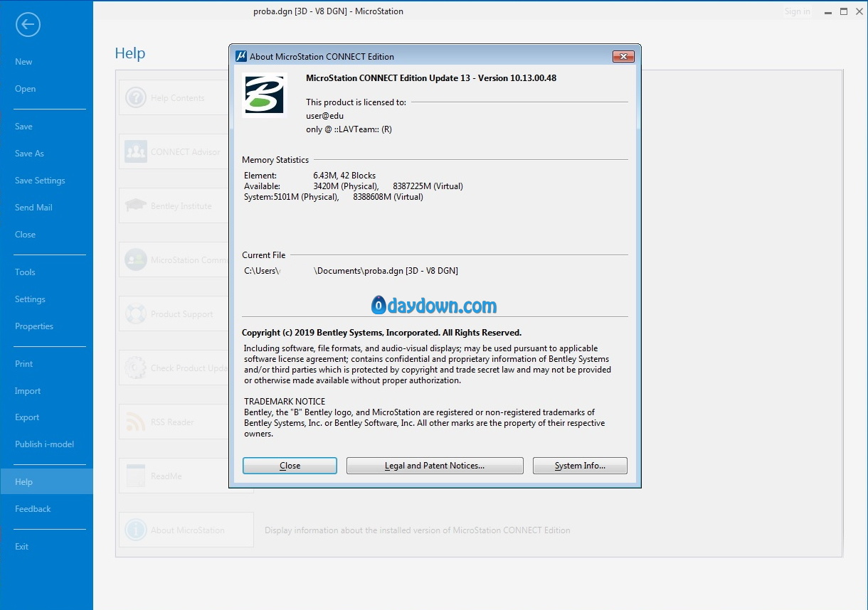
Task: Click the 'Copyright (c) 2019 Bentley Systems' line
Action: [381, 333]
